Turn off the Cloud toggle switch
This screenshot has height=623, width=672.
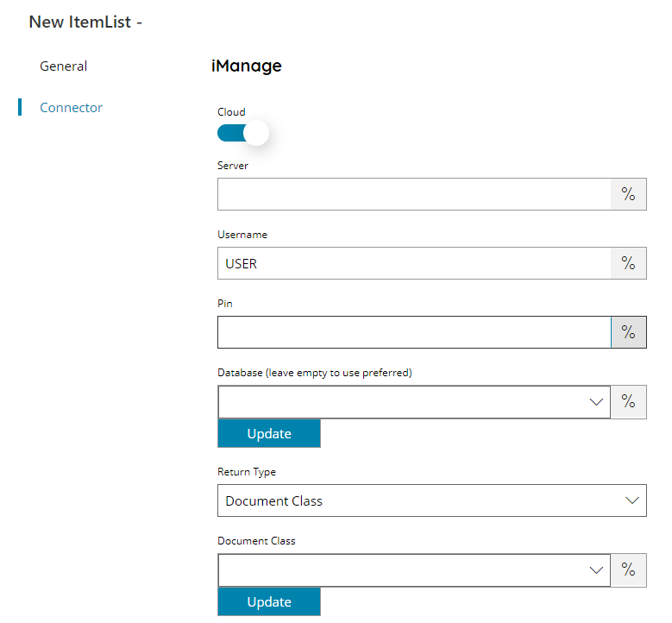(x=243, y=133)
